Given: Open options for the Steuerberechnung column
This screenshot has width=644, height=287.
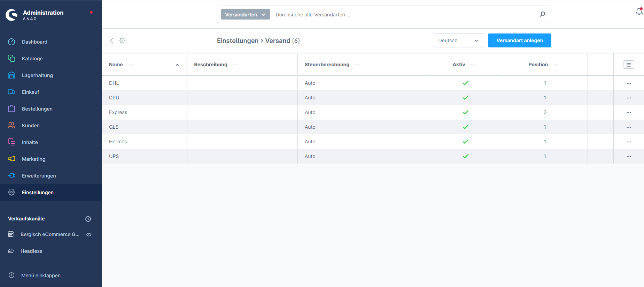Looking at the screenshot, I should pos(357,65).
